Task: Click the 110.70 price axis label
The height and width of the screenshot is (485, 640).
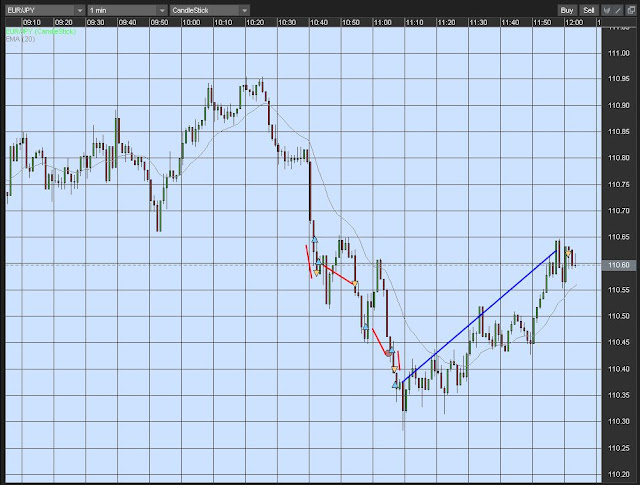Action: pos(619,211)
